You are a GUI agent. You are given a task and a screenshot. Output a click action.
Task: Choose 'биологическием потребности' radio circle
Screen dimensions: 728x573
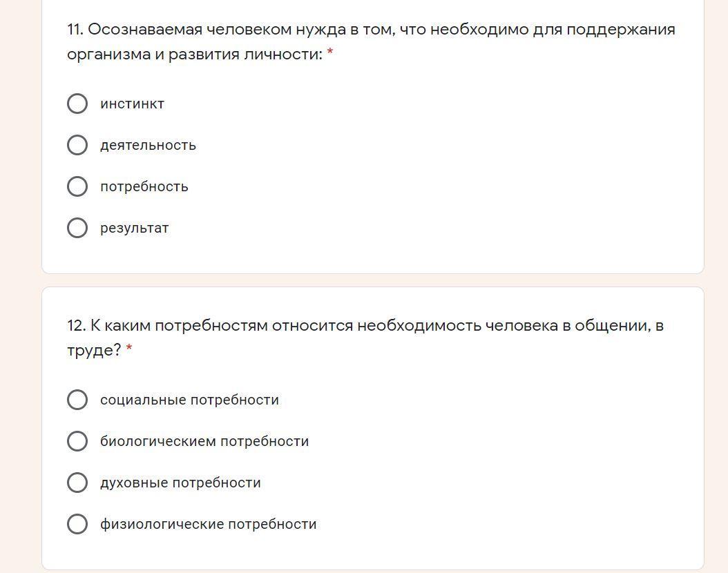pos(77,441)
